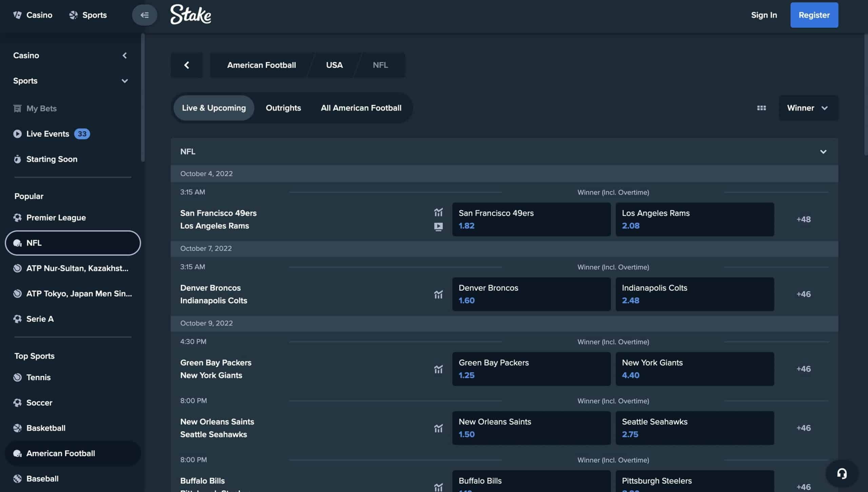
Task: Open the Winner market dropdown
Action: tap(808, 108)
